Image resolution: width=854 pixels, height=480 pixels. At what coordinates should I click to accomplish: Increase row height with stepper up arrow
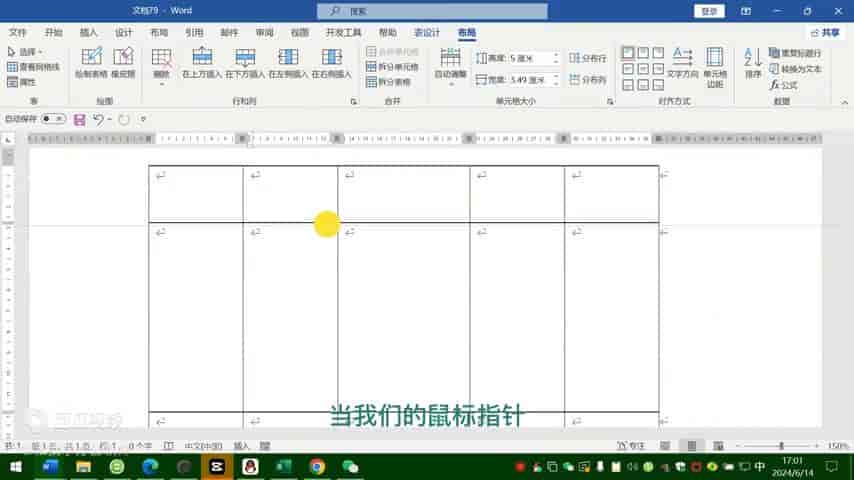(x=556, y=55)
